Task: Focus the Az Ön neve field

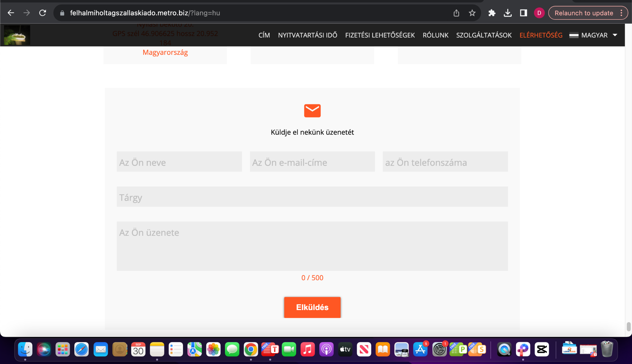Action: click(179, 162)
